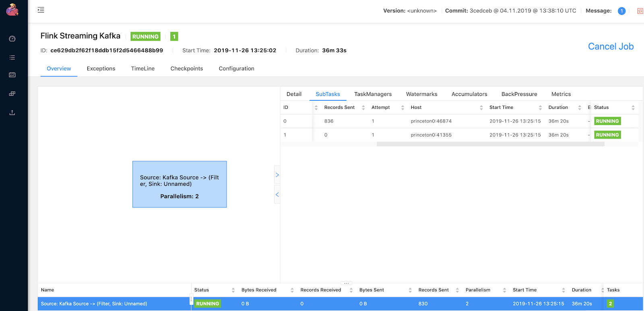The width and height of the screenshot is (644, 311).
Task: Sort the vertex table by Records Sent
Action: pos(457,290)
